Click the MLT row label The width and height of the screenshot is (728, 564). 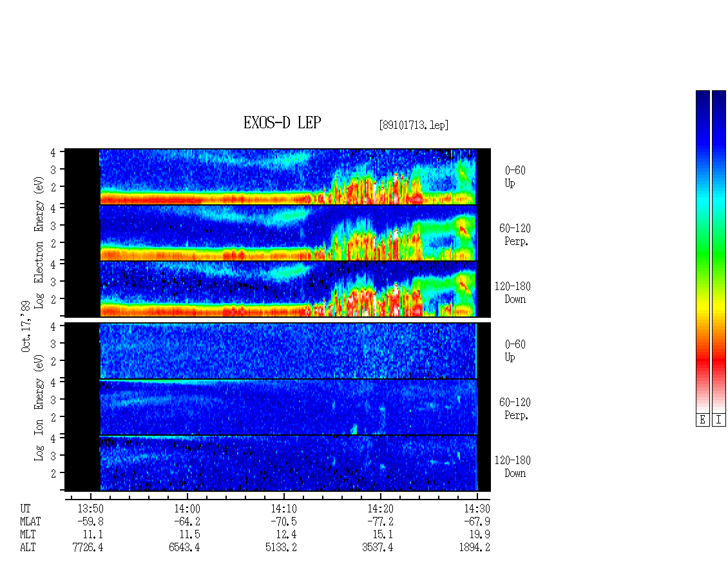[28, 535]
